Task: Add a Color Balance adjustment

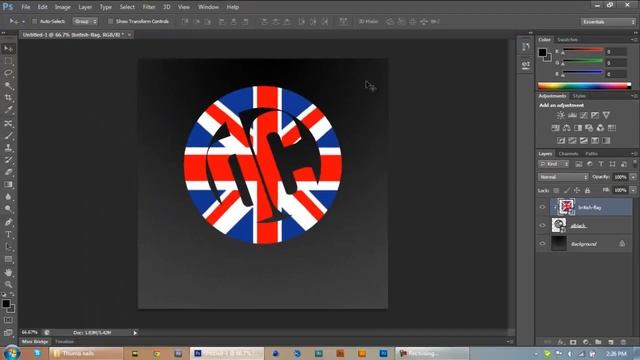Action: pos(567,128)
